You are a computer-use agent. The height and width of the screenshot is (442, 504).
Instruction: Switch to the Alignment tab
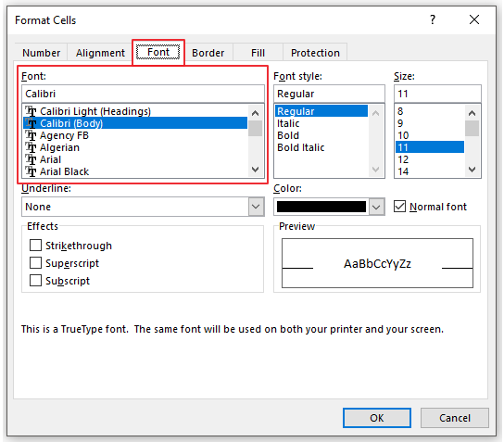pyautogui.click(x=100, y=53)
